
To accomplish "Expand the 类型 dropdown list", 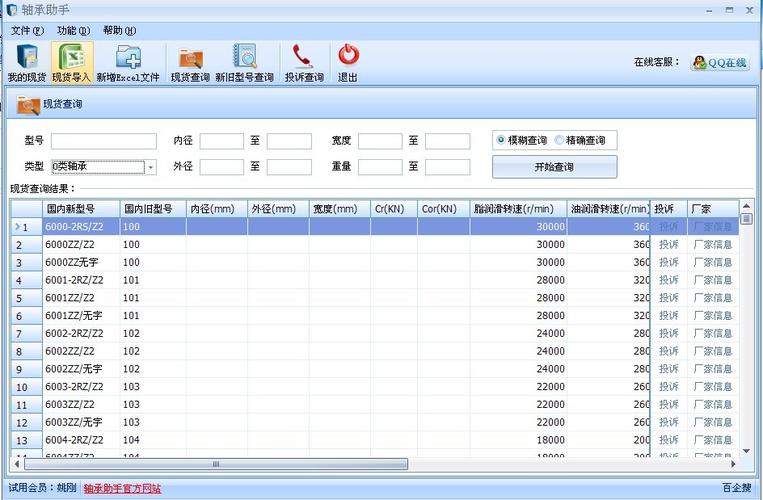I will (151, 167).
